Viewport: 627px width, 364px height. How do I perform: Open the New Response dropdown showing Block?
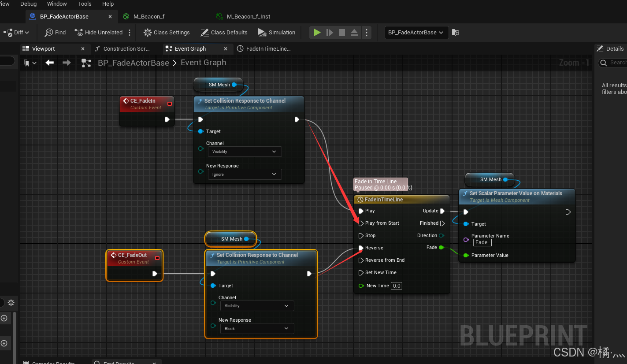click(257, 329)
